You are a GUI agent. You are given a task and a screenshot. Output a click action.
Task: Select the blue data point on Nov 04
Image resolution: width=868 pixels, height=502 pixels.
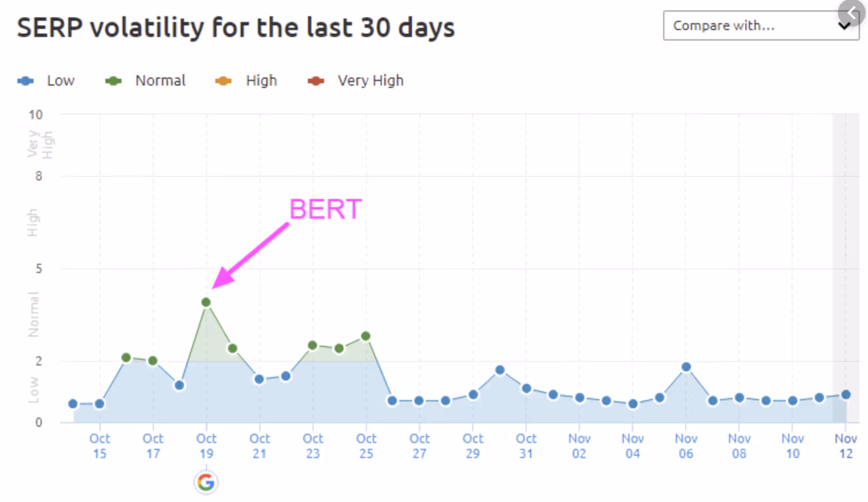click(632, 404)
